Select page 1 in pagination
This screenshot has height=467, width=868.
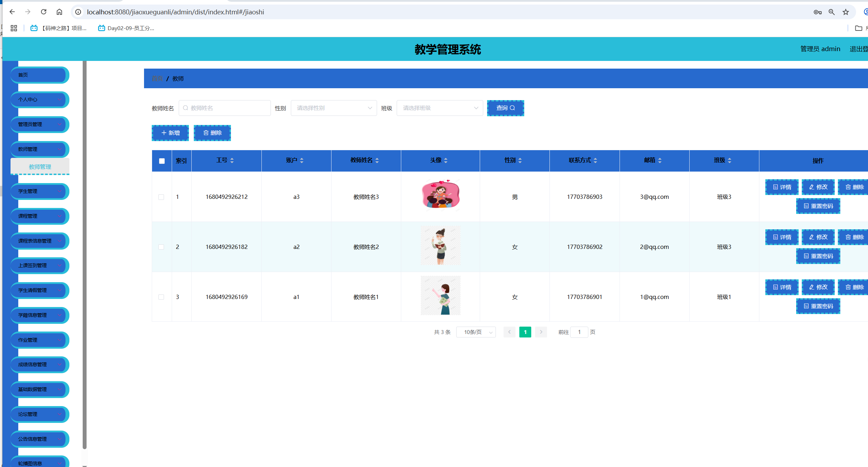[x=525, y=332]
